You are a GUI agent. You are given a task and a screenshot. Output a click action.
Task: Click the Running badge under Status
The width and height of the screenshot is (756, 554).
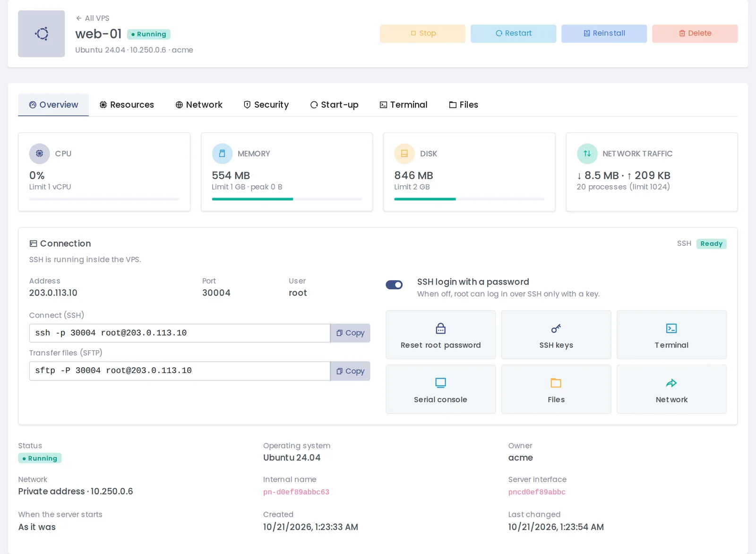click(x=40, y=458)
